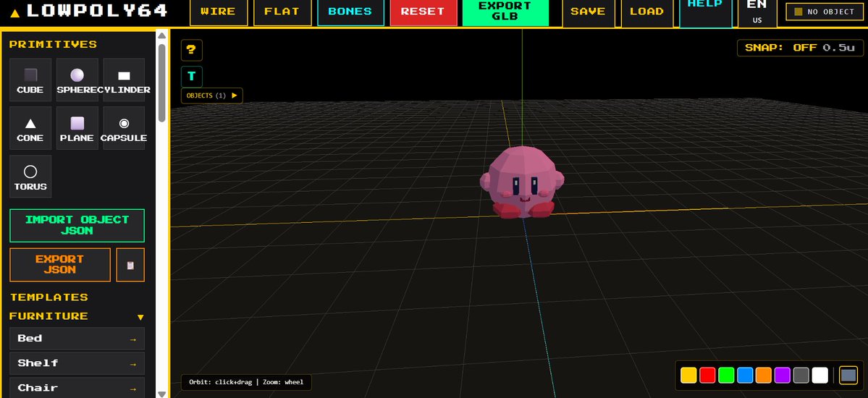Click the sidebar scrollbar up arrow
This screenshot has width=868, height=398.
[161, 35]
